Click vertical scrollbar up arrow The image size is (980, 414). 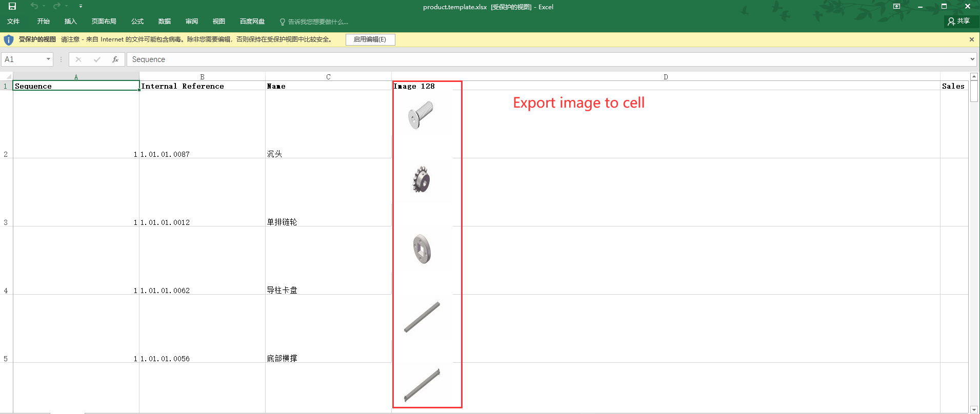pos(974,76)
